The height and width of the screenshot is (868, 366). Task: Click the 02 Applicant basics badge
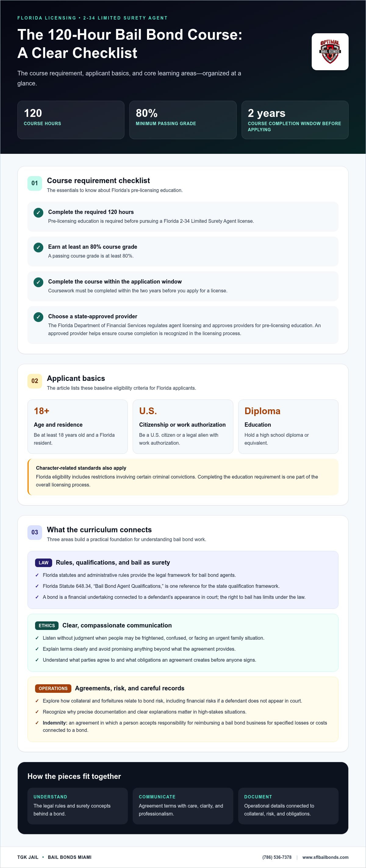pos(35,381)
